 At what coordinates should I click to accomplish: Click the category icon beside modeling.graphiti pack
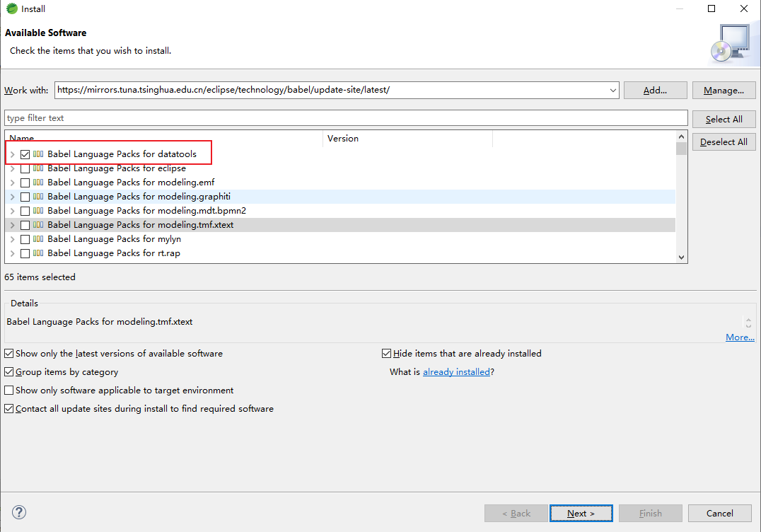click(38, 197)
